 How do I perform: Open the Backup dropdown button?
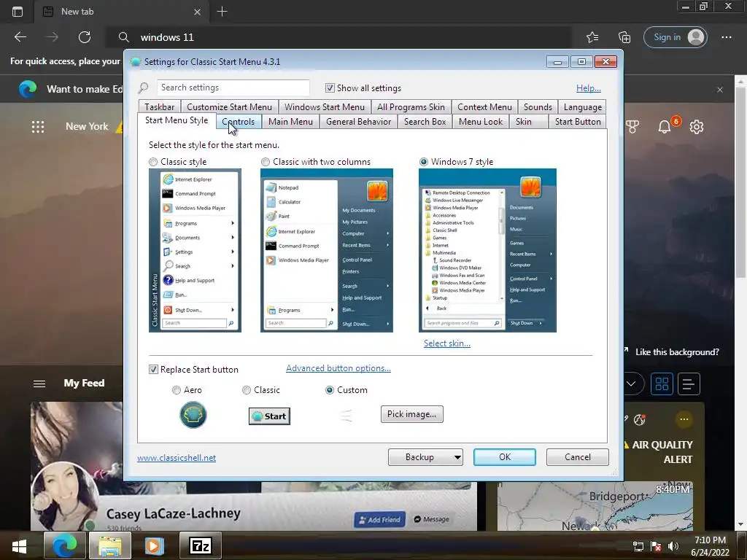pos(425,457)
